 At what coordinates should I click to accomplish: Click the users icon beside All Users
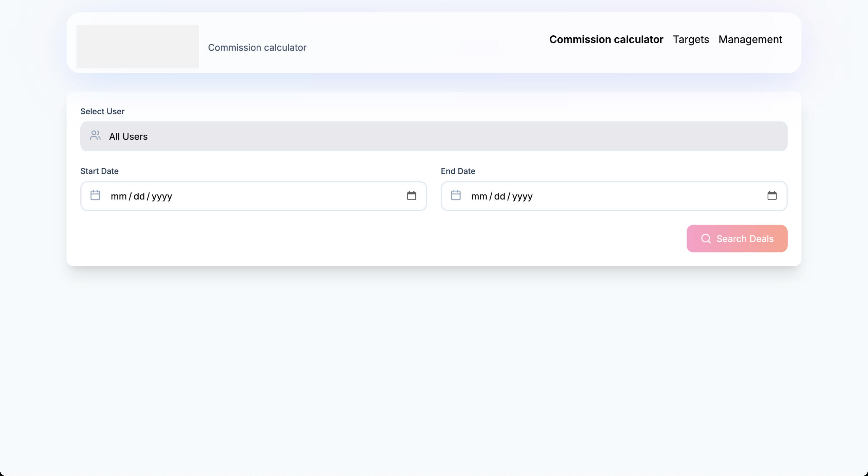(95, 136)
